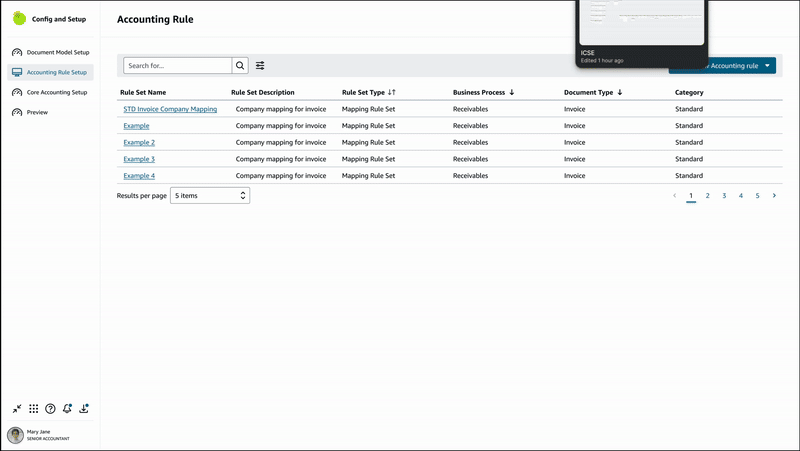Collapse the sidebar with the arrows icon
Viewport: 800px width, 451px height.
pyautogui.click(x=17, y=409)
